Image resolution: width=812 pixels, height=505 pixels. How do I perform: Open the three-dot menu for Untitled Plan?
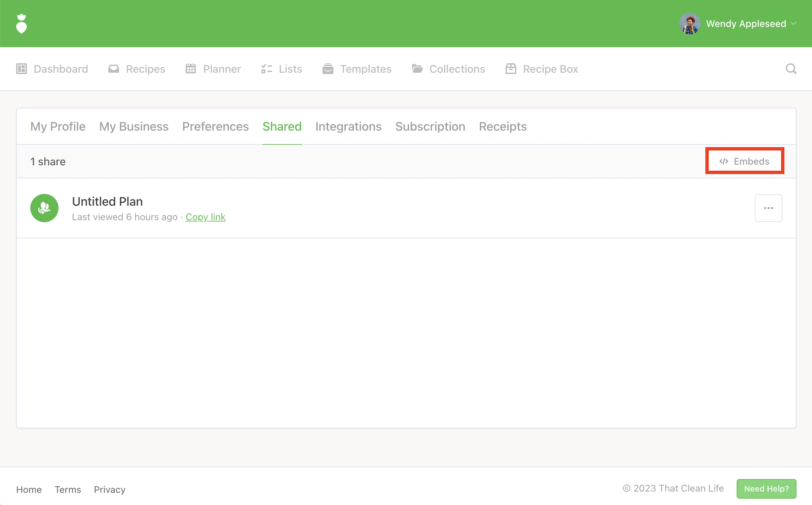coord(768,208)
